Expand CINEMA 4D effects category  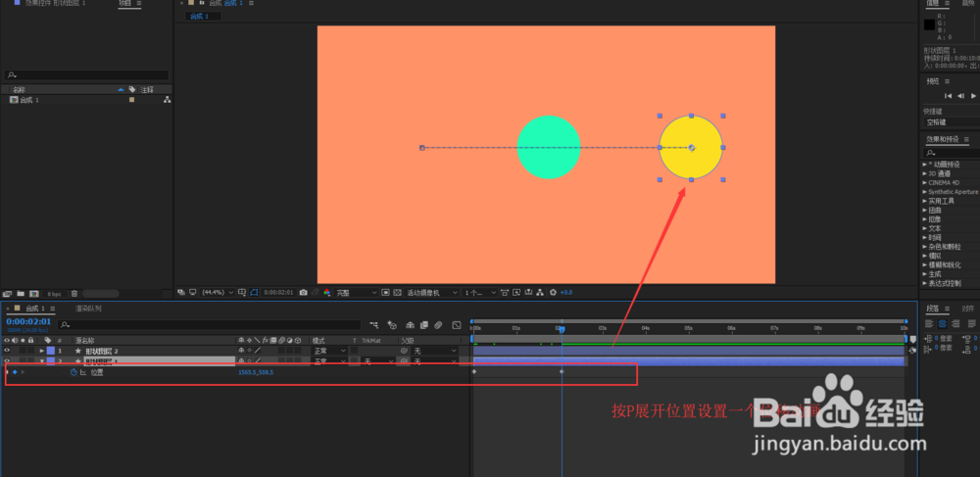tap(925, 182)
